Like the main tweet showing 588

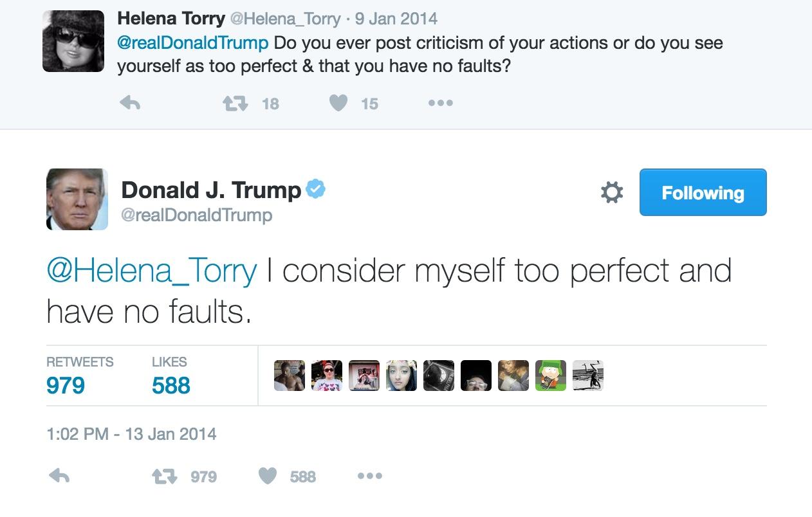(268, 476)
